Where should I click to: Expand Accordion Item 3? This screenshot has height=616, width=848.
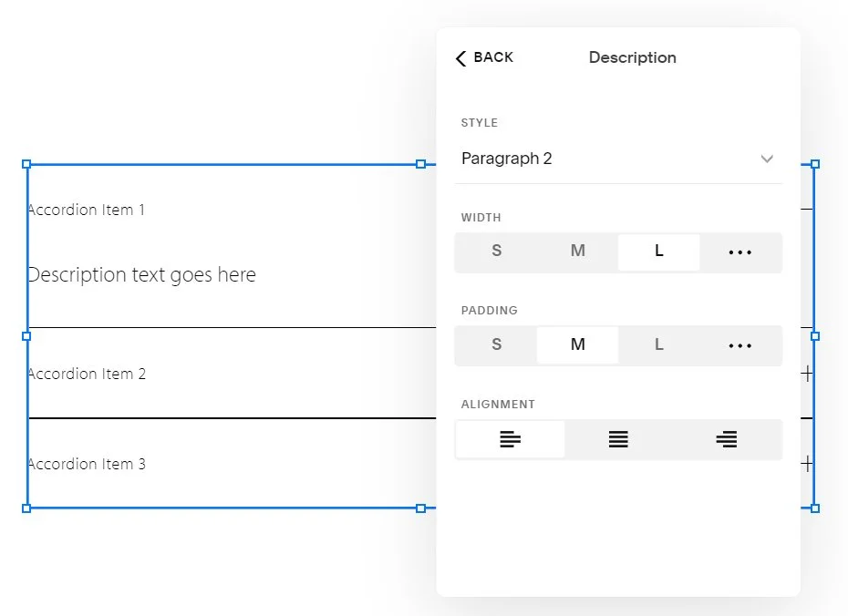click(x=87, y=464)
